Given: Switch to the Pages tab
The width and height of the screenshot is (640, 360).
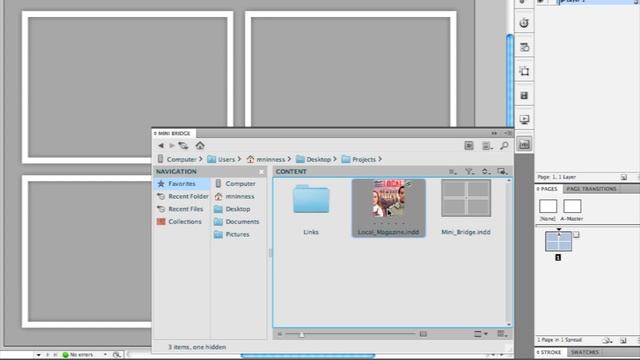Looking at the screenshot, I should click(x=548, y=189).
